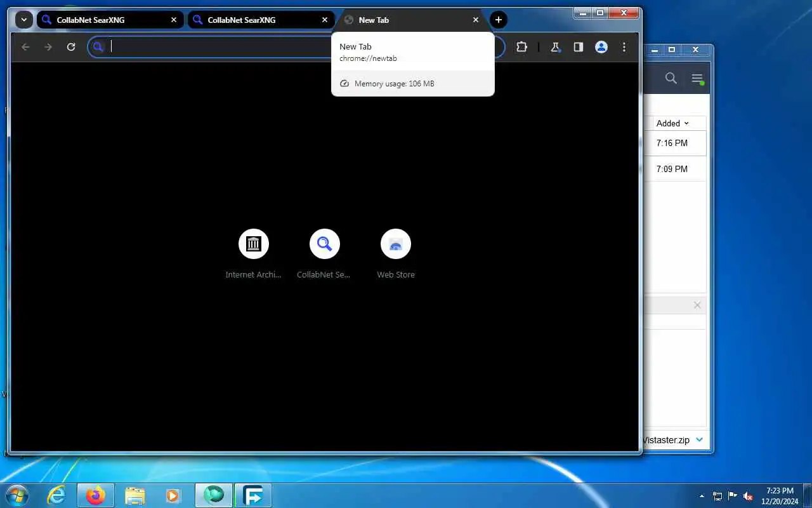Toggle the side panel button

click(x=578, y=47)
